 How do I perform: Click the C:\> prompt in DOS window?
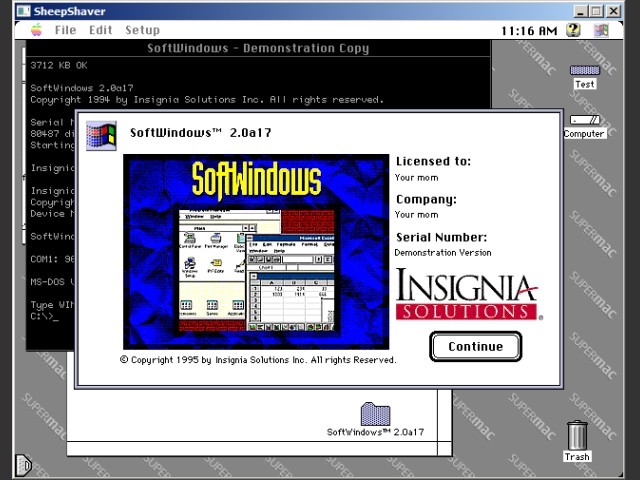[44, 316]
